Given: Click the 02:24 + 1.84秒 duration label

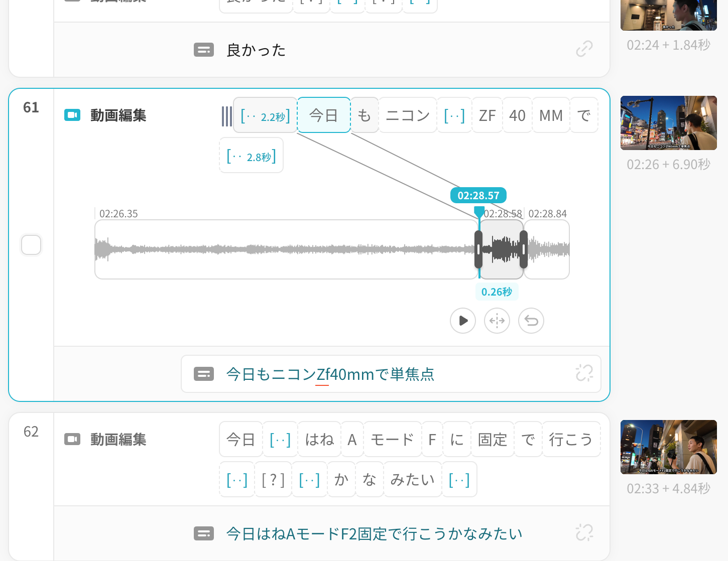Looking at the screenshot, I should tap(669, 45).
